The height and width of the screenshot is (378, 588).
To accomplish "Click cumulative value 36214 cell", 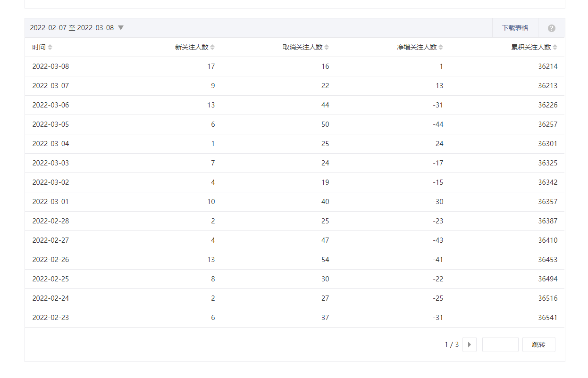I will pos(547,66).
